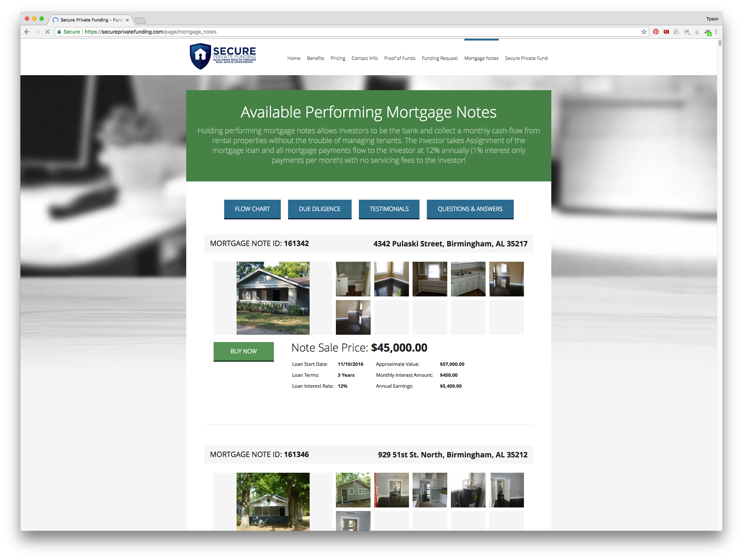743x560 pixels.
Task: Click the FLOW CHART button
Action: [x=252, y=209]
